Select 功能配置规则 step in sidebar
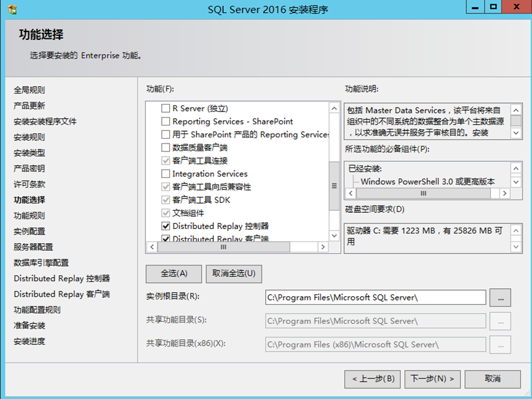The height and width of the screenshot is (399, 532). pos(37,310)
